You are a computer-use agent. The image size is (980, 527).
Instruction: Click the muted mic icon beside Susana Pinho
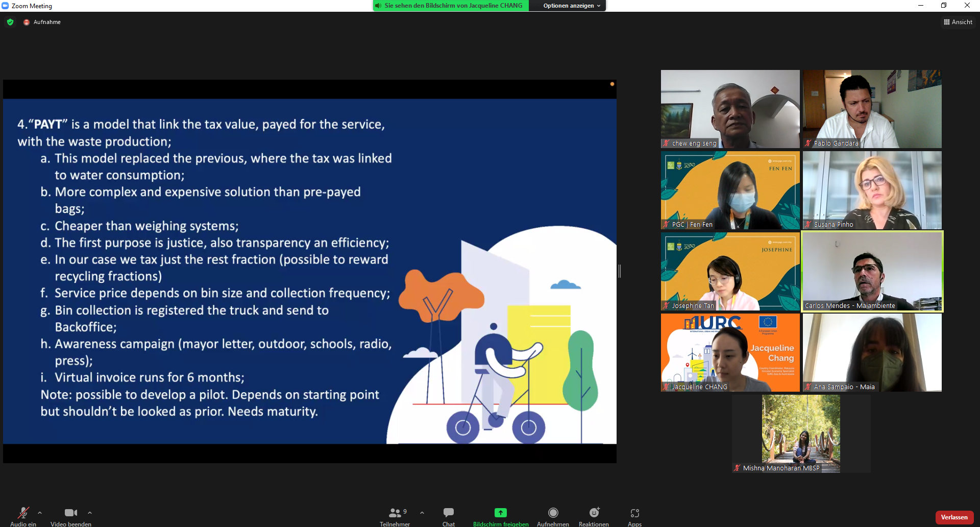tap(808, 225)
